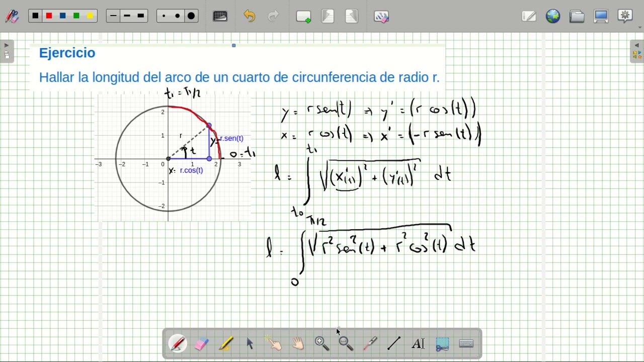Click the circle graph image
Viewport: 644px width, 362px height.
click(174, 157)
